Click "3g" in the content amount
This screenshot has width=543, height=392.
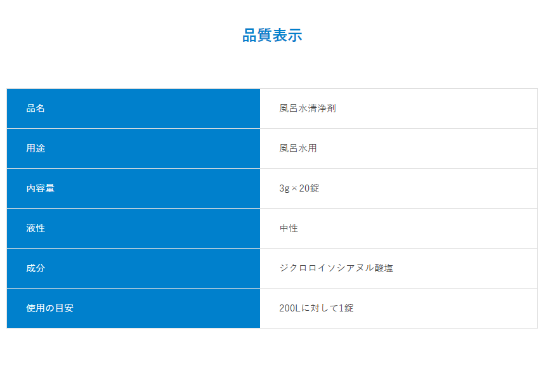pyautogui.click(x=285, y=188)
